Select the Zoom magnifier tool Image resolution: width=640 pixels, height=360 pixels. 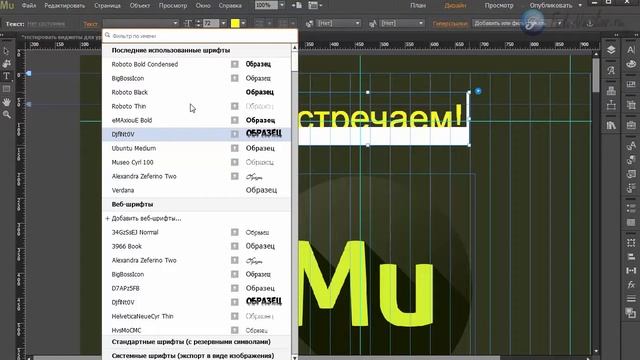tap(7, 115)
